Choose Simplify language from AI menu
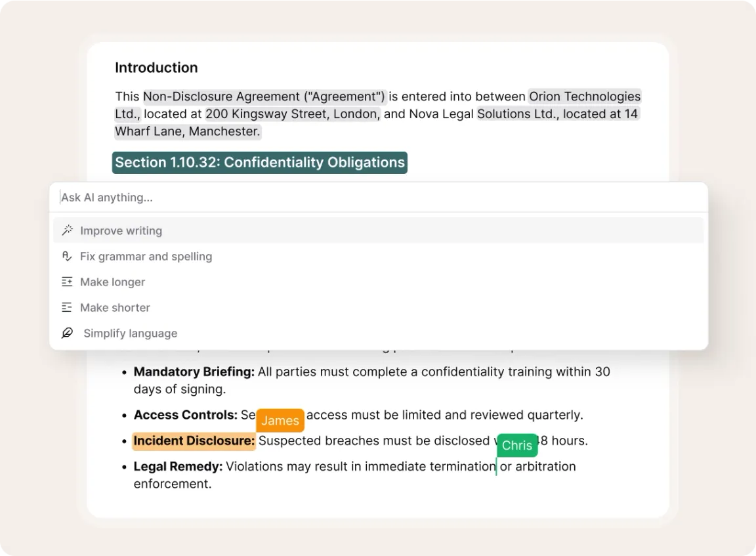 [130, 333]
